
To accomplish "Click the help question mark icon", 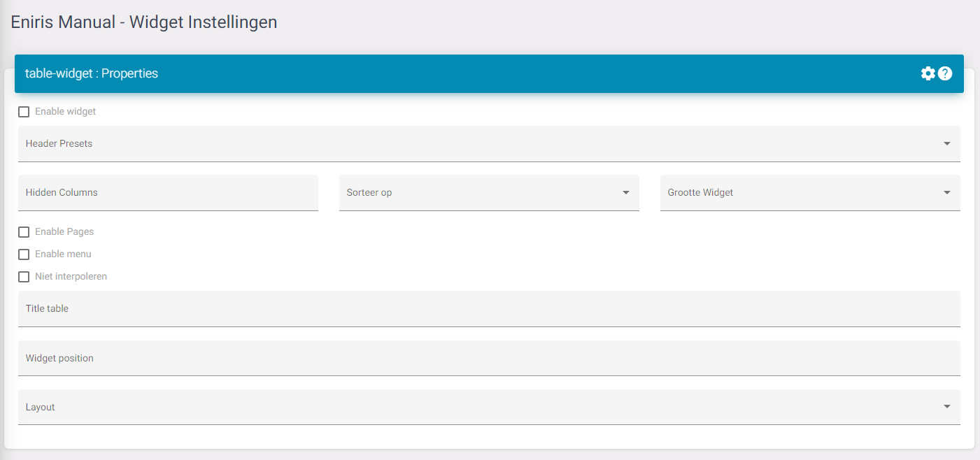I will pos(945,73).
